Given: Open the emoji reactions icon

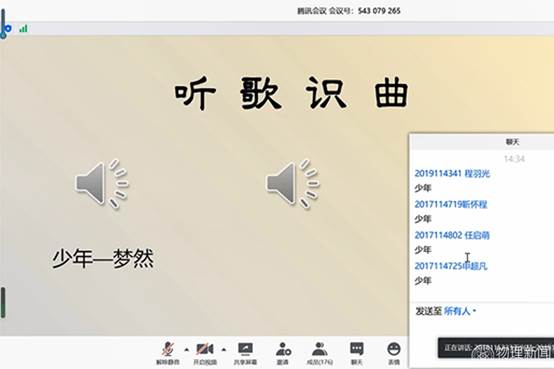Looking at the screenshot, I should pyautogui.click(x=394, y=353).
